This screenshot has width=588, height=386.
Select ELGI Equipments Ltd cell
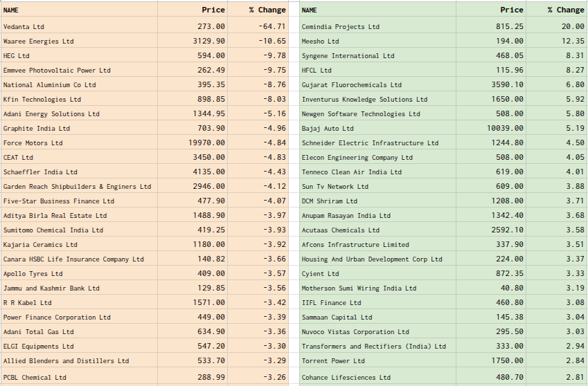click(79, 347)
